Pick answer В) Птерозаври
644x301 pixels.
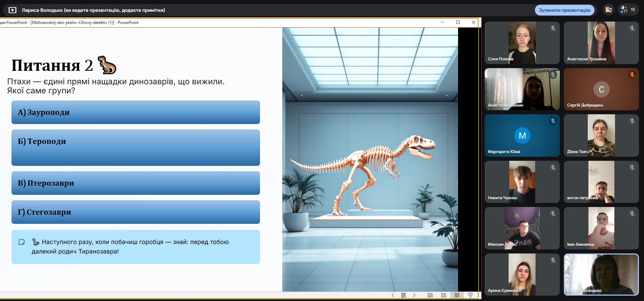pyautogui.click(x=135, y=183)
